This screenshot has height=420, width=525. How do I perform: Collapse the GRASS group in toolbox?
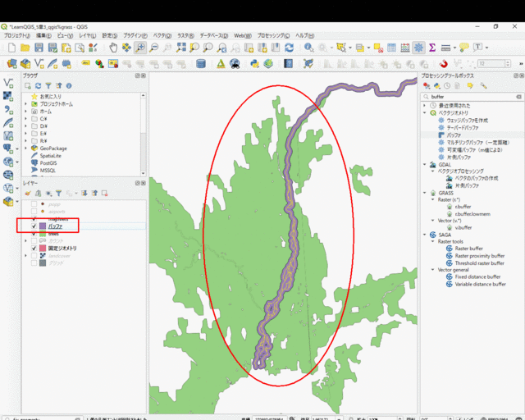click(x=423, y=193)
